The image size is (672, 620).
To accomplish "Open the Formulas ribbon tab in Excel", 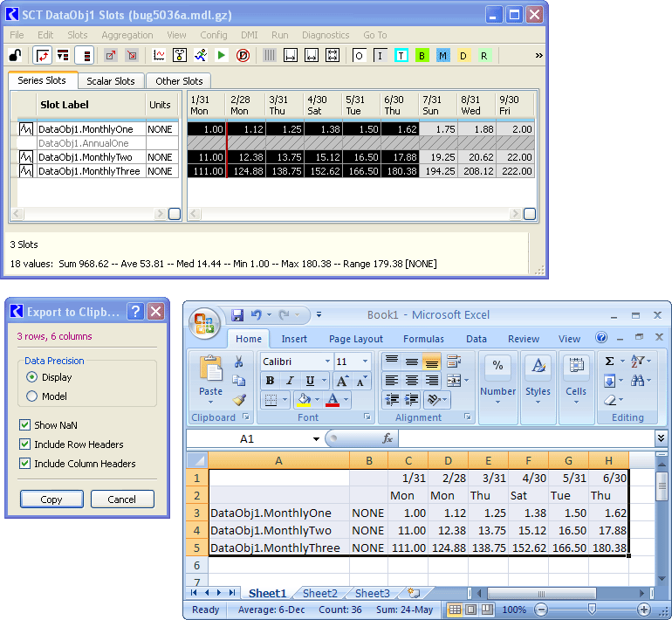I will tap(423, 339).
